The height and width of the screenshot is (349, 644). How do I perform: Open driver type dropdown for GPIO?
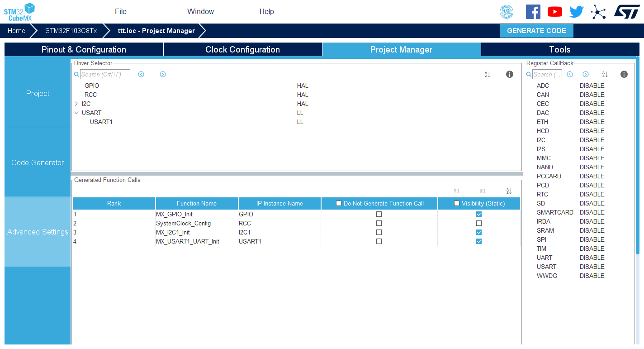click(x=303, y=86)
